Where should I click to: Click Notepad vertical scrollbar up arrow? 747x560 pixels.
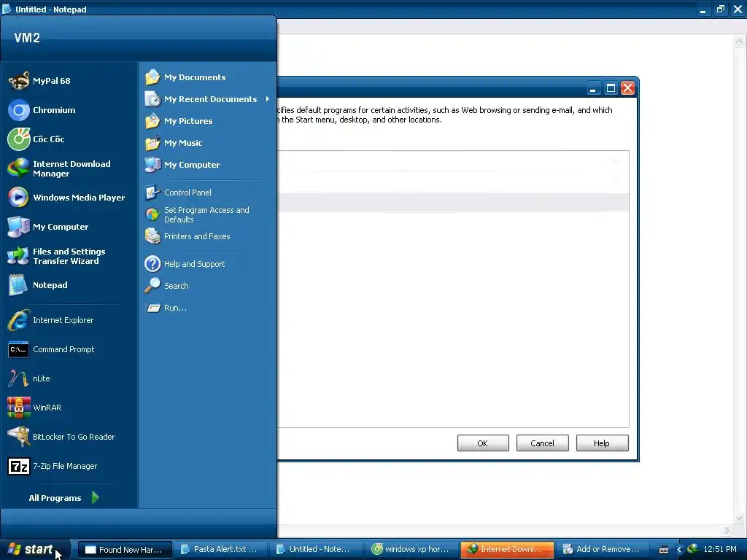[x=739, y=42]
